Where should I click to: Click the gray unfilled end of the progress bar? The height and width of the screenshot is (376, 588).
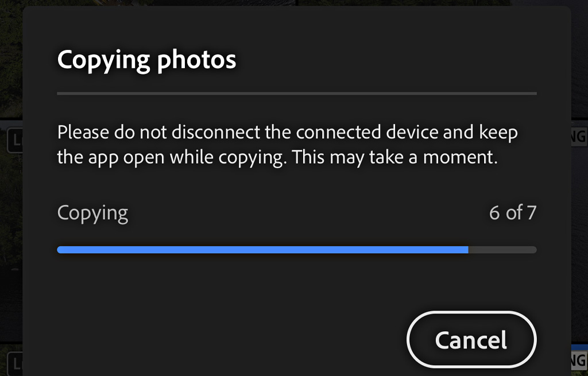tap(502, 249)
